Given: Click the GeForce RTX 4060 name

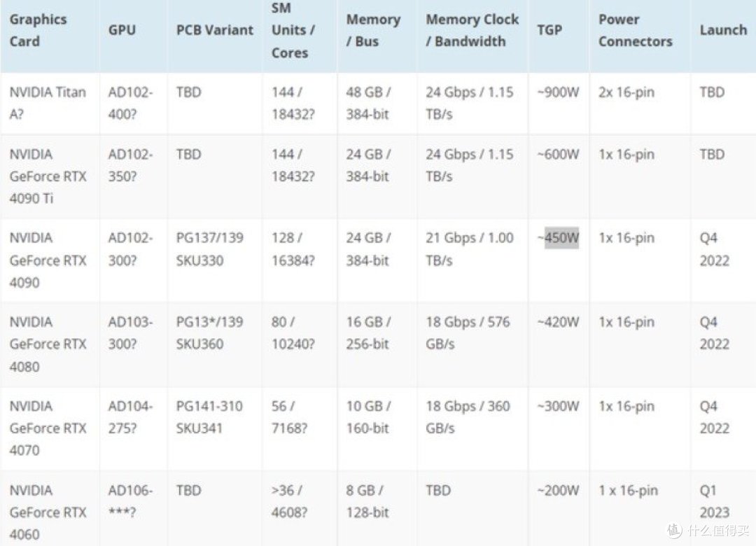Looking at the screenshot, I should (48, 512).
